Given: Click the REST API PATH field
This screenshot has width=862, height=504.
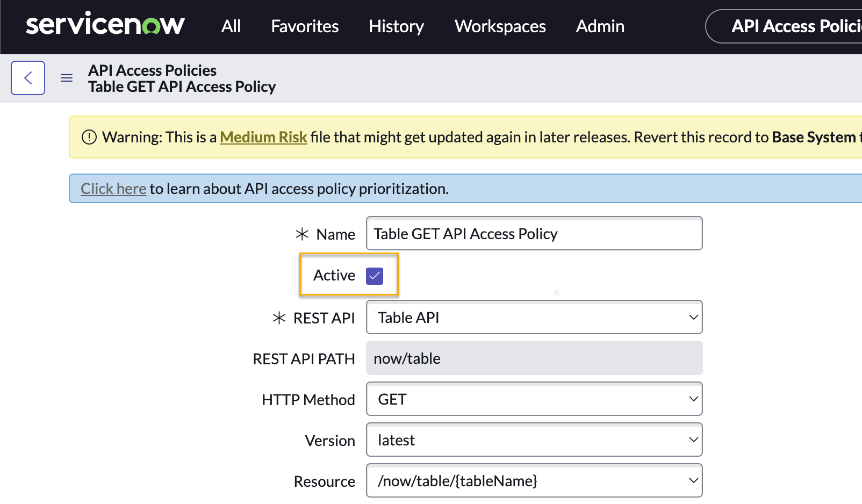Looking at the screenshot, I should 534,358.
